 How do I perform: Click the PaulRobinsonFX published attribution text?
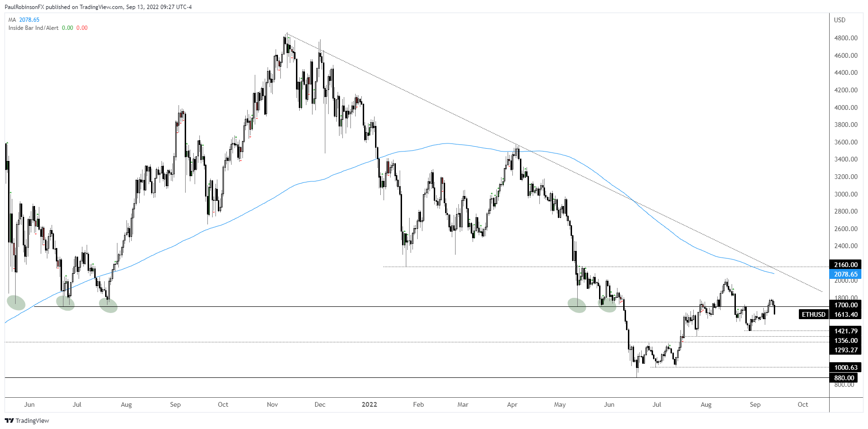(98, 7)
